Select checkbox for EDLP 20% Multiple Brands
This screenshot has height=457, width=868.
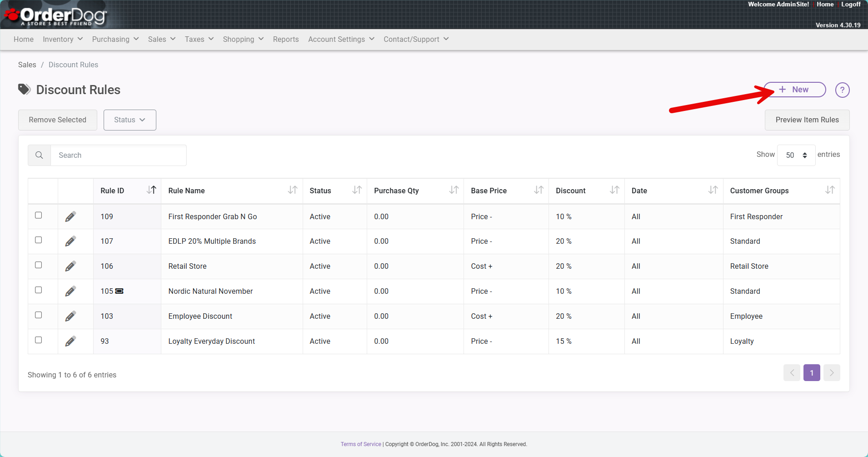coord(39,240)
